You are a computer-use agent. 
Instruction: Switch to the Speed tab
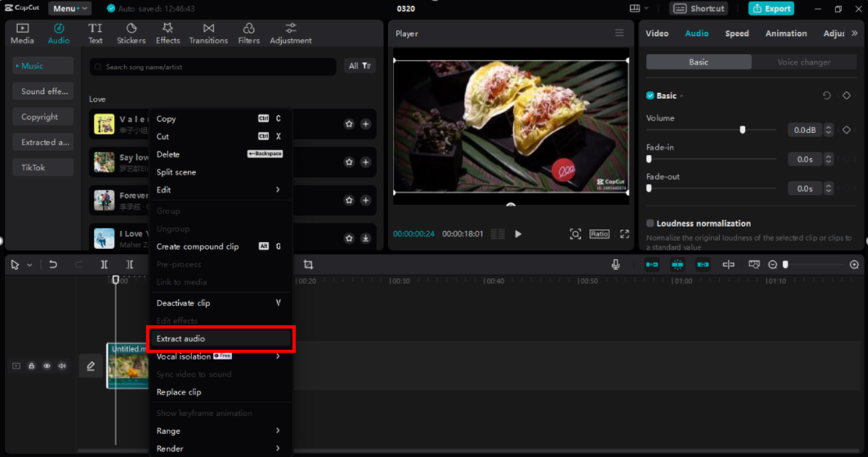[737, 33]
